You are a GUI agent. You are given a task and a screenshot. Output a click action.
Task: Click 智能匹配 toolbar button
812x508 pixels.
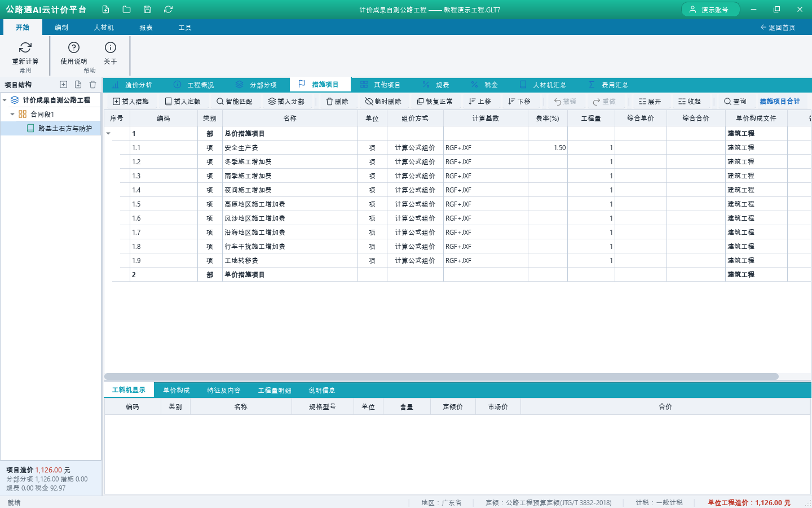(x=235, y=102)
